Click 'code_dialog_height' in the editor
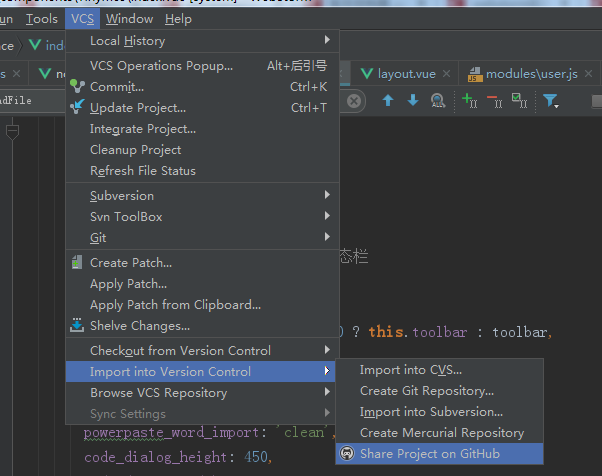This screenshot has height=476, width=602. (157, 457)
